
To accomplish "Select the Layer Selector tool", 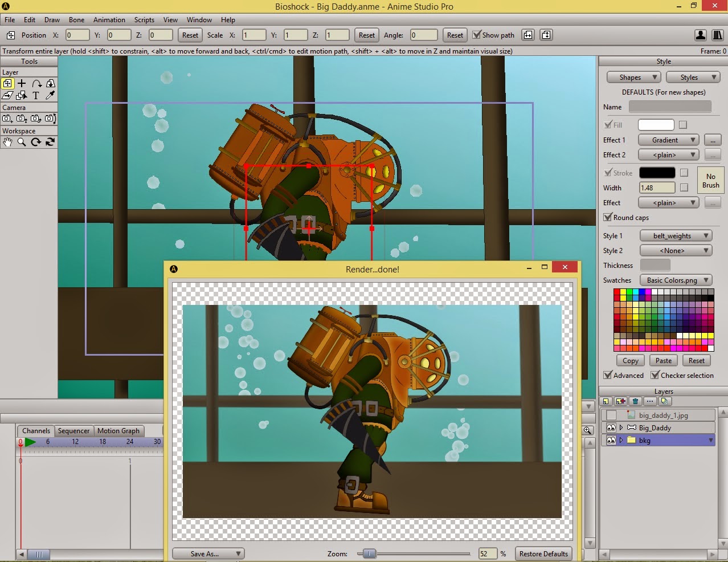I will coord(22,95).
